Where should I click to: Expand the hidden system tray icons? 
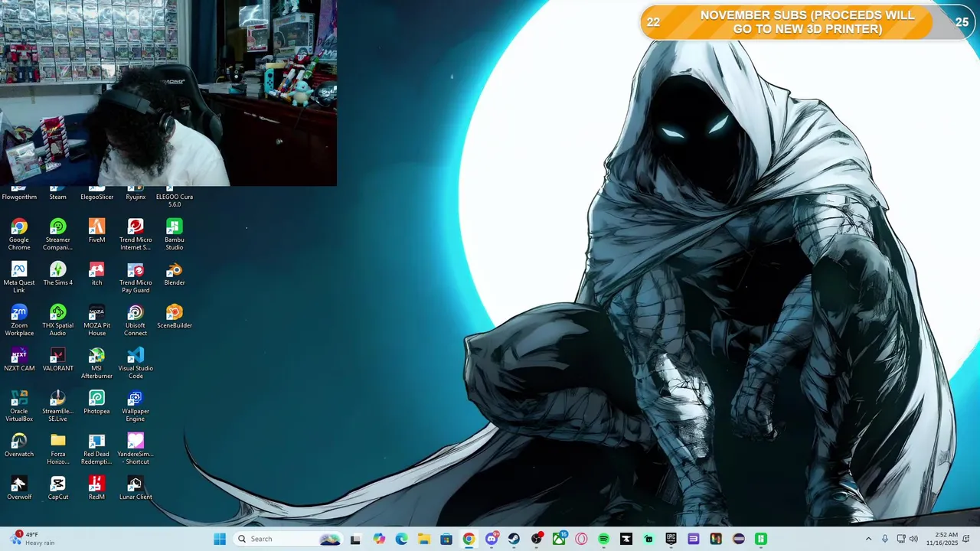[x=868, y=539]
